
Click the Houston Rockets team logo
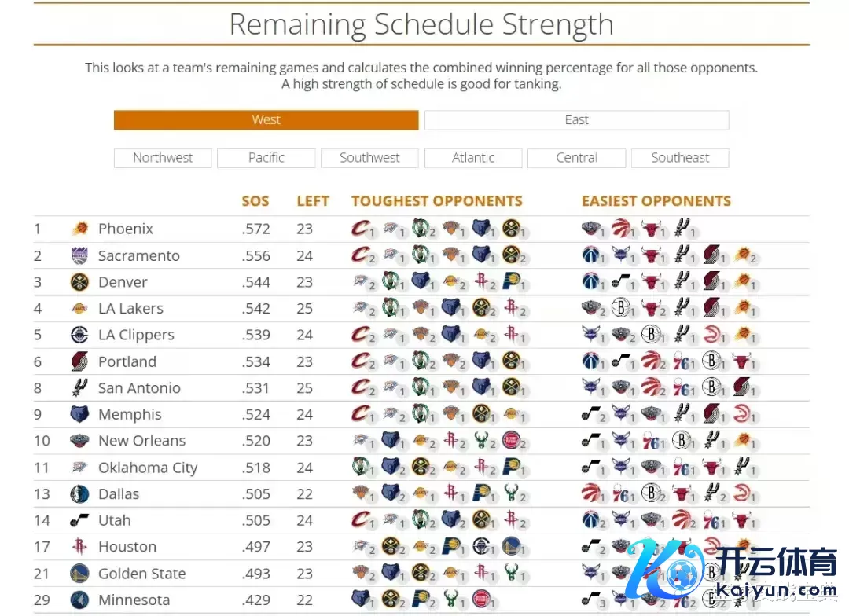coord(80,547)
